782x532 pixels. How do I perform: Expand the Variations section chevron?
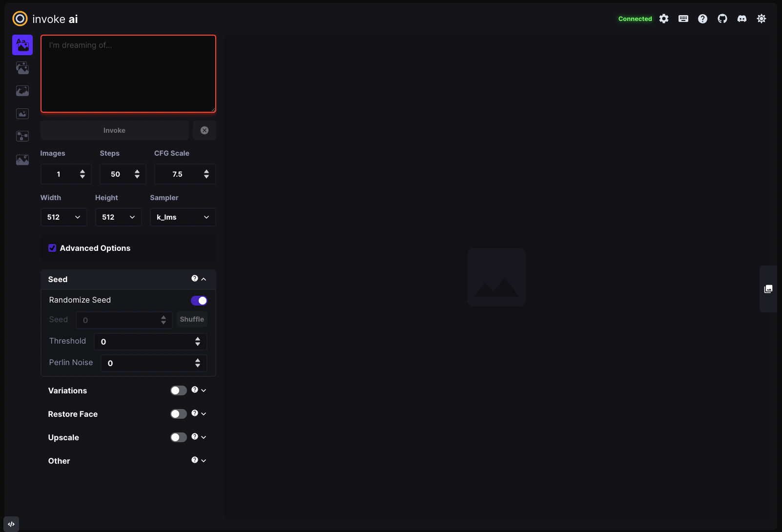(204, 390)
